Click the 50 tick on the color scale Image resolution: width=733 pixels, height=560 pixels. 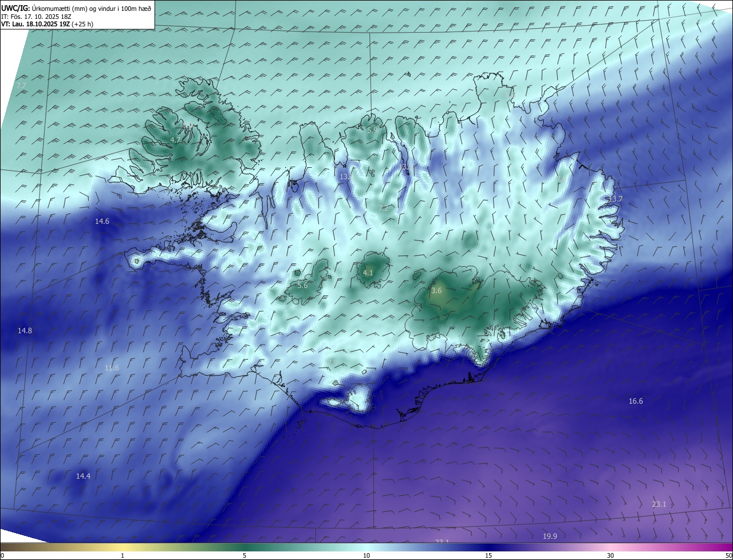click(x=728, y=555)
